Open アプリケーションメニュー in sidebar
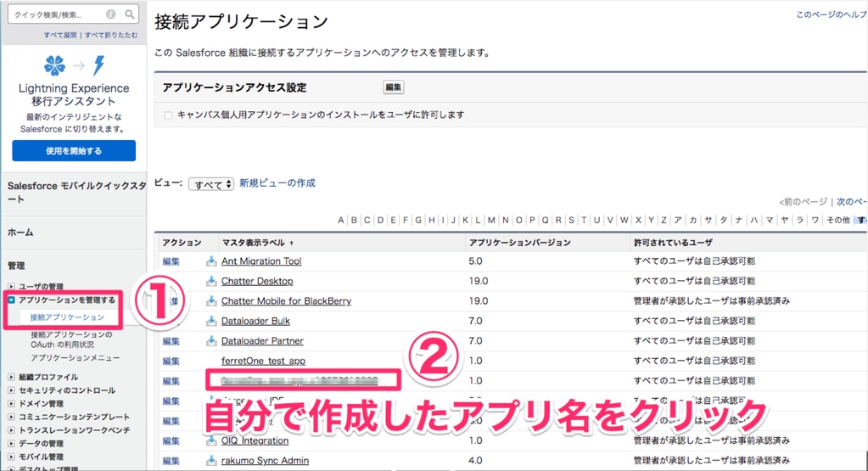868x471 pixels. point(75,358)
